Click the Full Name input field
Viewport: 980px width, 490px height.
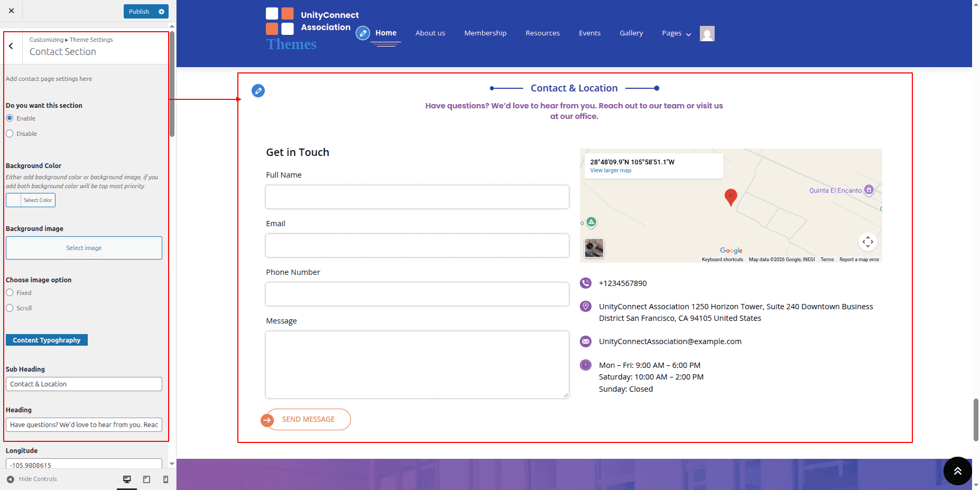pyautogui.click(x=417, y=197)
